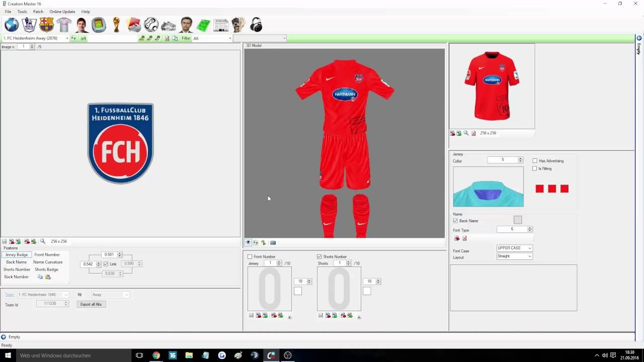Enable the Is Fitting checkbox
The image size is (644, 362).
535,169
